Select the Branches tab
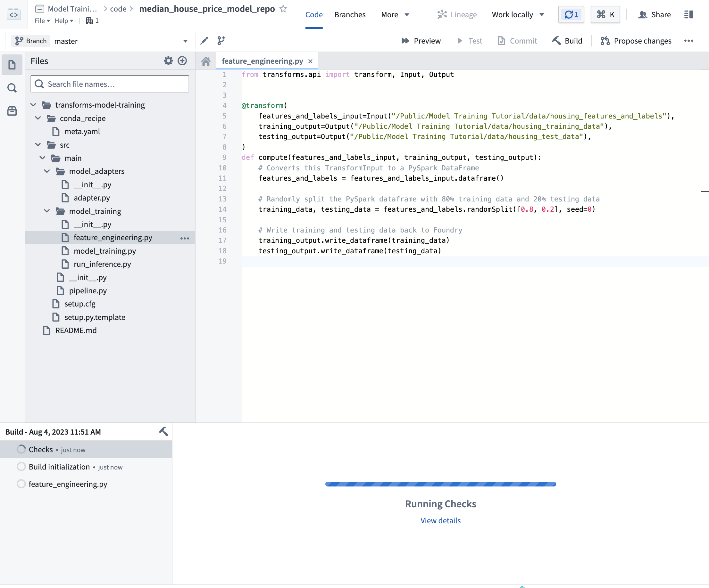This screenshot has width=709, height=588. [x=350, y=15]
